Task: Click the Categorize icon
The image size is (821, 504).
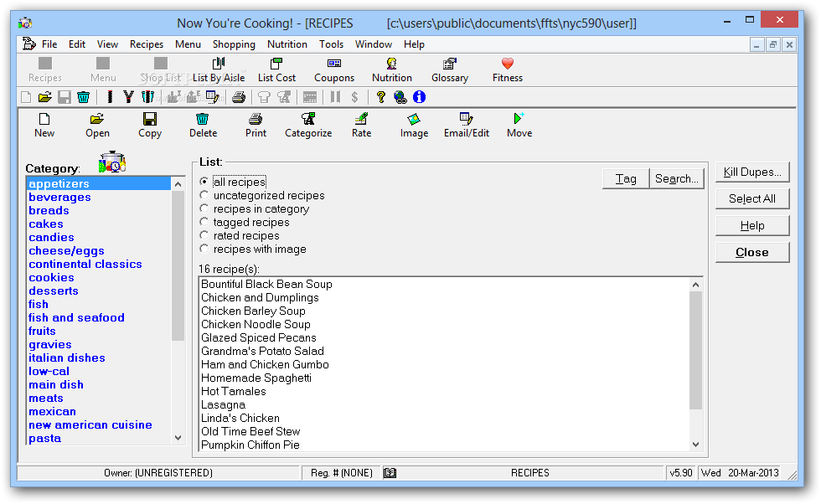Action: [308, 120]
